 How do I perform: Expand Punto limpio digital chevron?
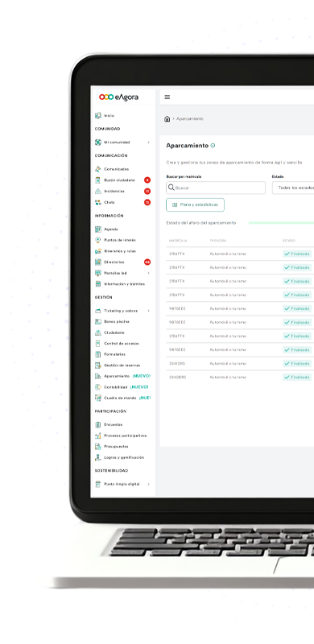pyautogui.click(x=148, y=485)
